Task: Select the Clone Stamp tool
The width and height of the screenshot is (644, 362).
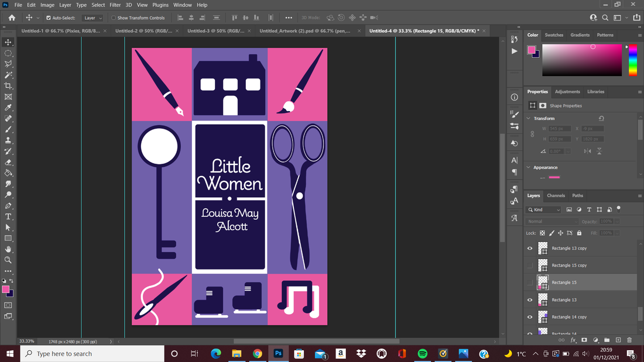Action: pos(8,140)
